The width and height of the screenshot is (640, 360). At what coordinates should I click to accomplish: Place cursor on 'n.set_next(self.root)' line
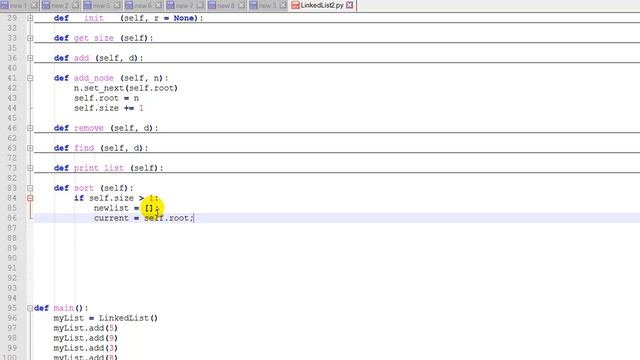pyautogui.click(x=126, y=88)
